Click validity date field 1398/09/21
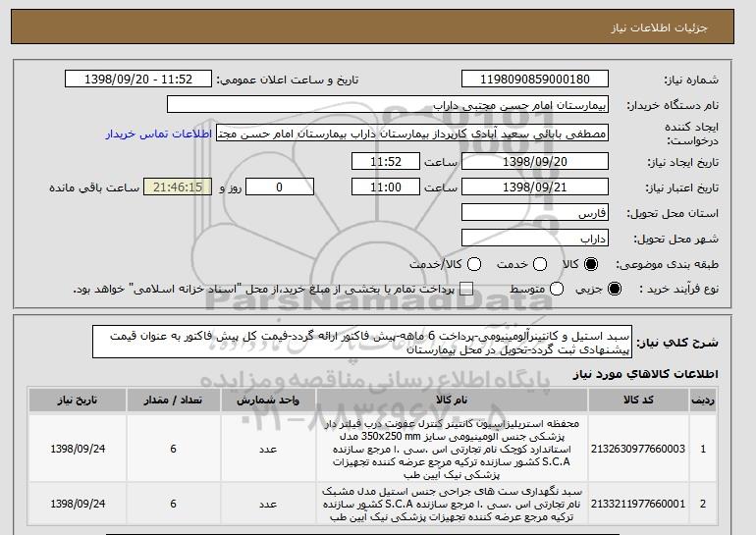 coord(535,187)
